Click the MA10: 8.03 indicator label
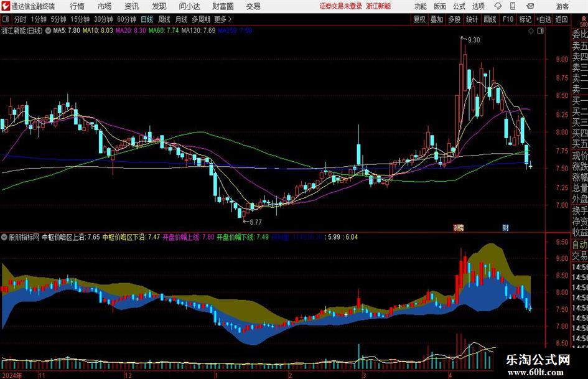The image size is (588, 379). click(x=98, y=30)
